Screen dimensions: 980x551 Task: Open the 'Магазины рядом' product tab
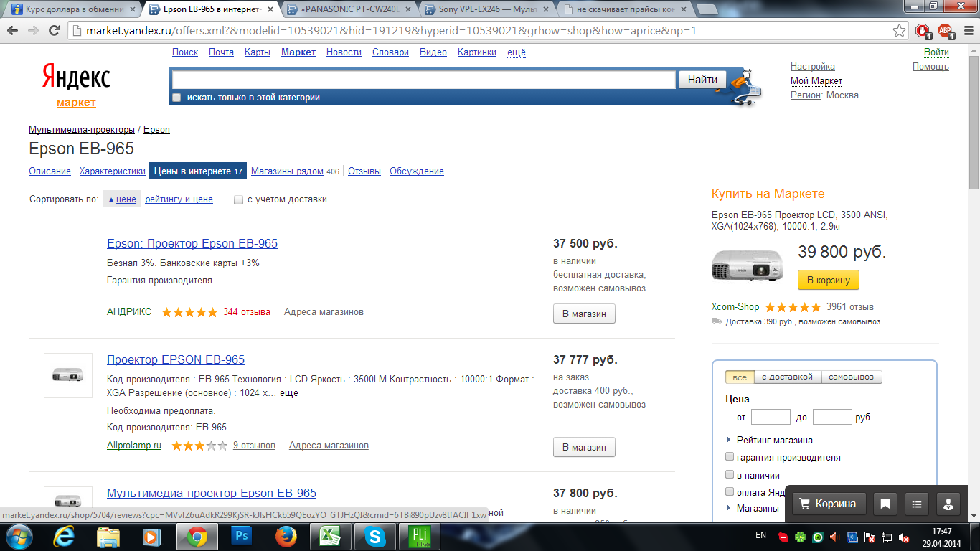[x=287, y=171]
